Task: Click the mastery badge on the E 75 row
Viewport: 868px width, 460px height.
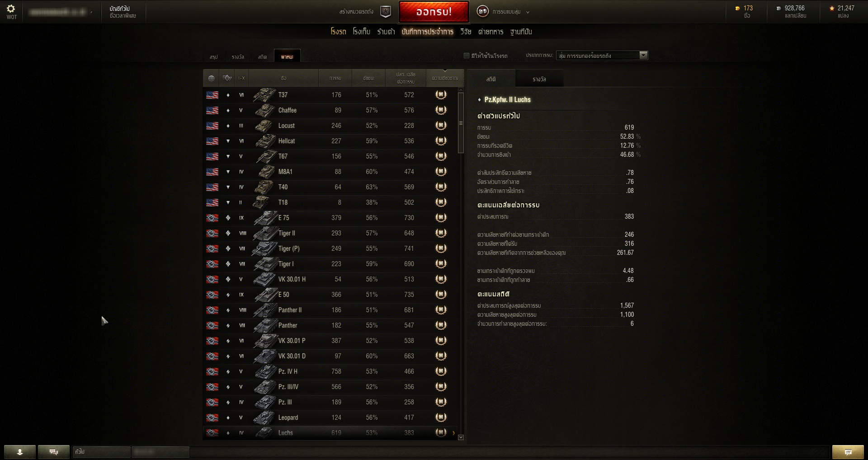Action: (441, 218)
